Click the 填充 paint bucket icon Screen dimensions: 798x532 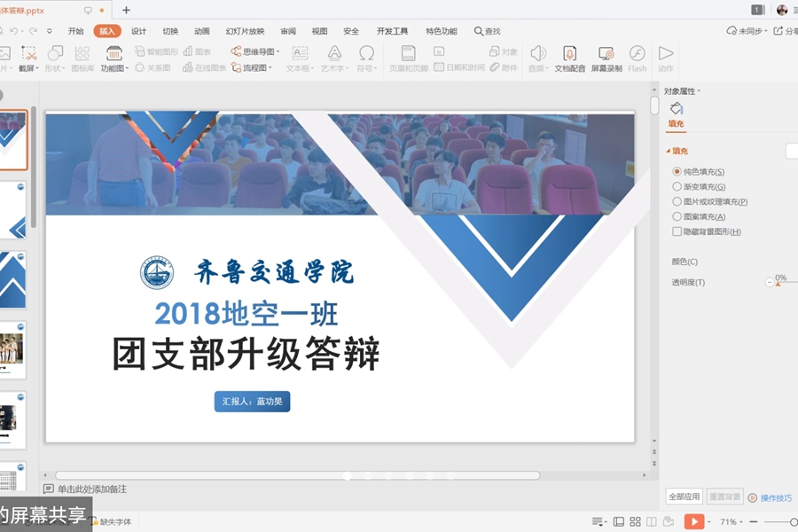(677, 108)
